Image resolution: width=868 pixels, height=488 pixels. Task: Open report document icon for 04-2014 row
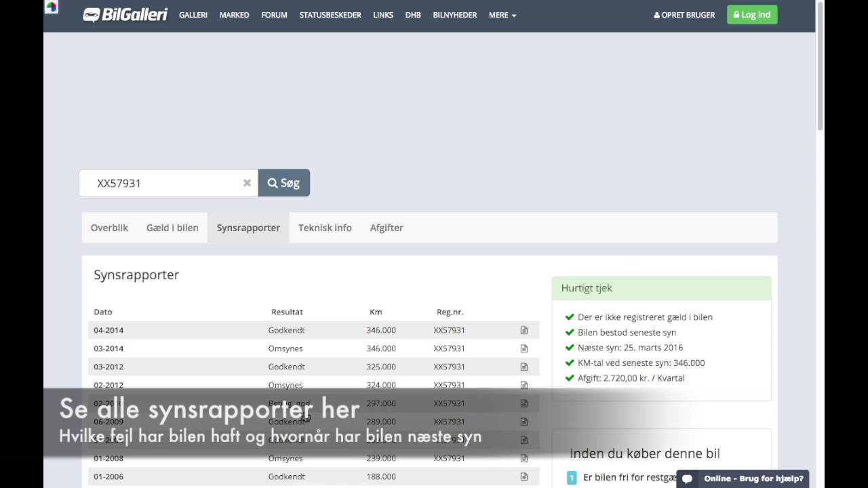click(524, 330)
